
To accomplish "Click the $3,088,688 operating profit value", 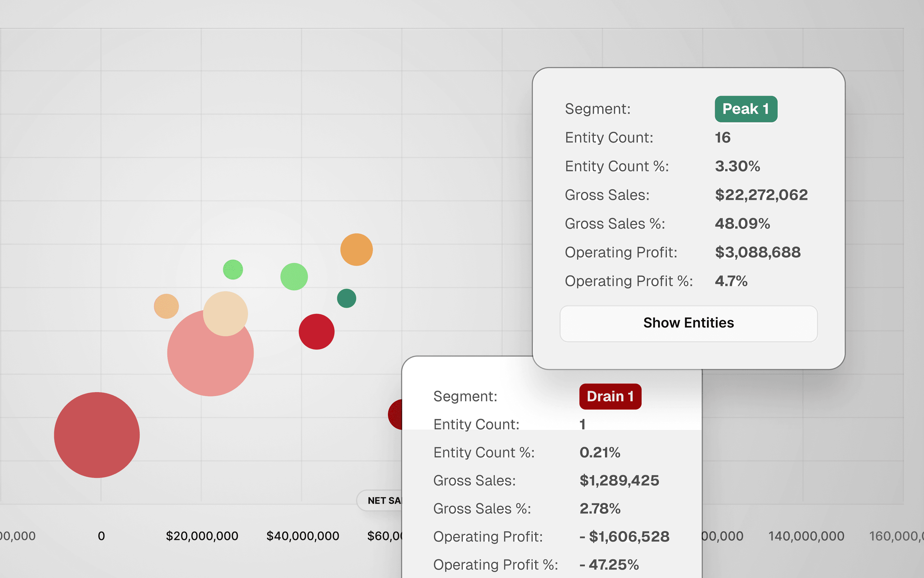I will (758, 252).
